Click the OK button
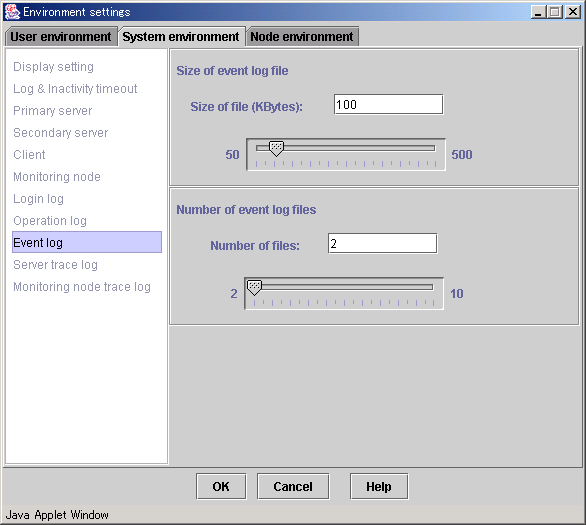 click(x=221, y=487)
